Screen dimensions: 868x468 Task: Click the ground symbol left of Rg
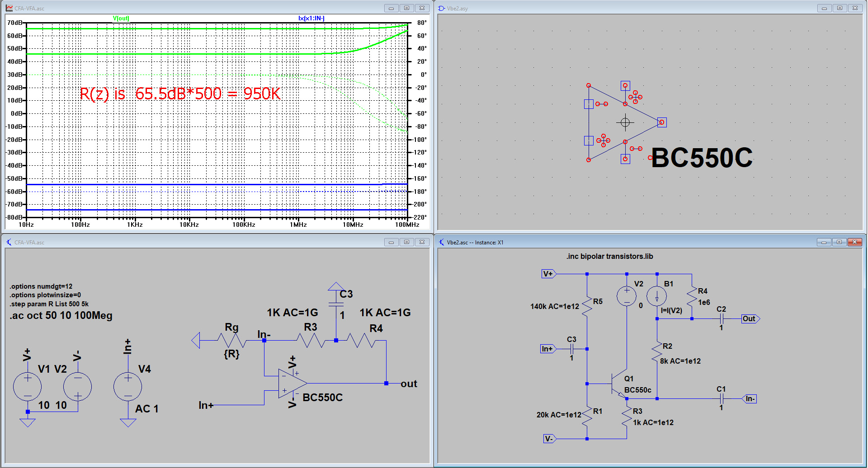(x=195, y=341)
